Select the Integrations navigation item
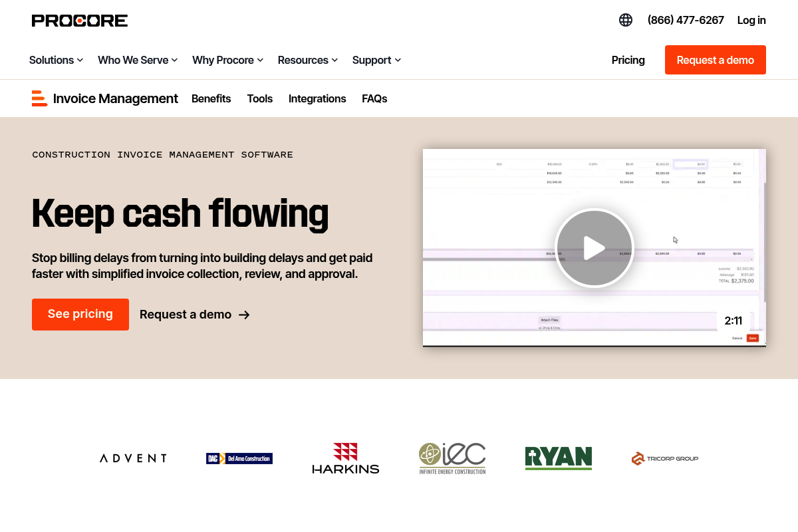The image size is (798, 532). (317, 98)
